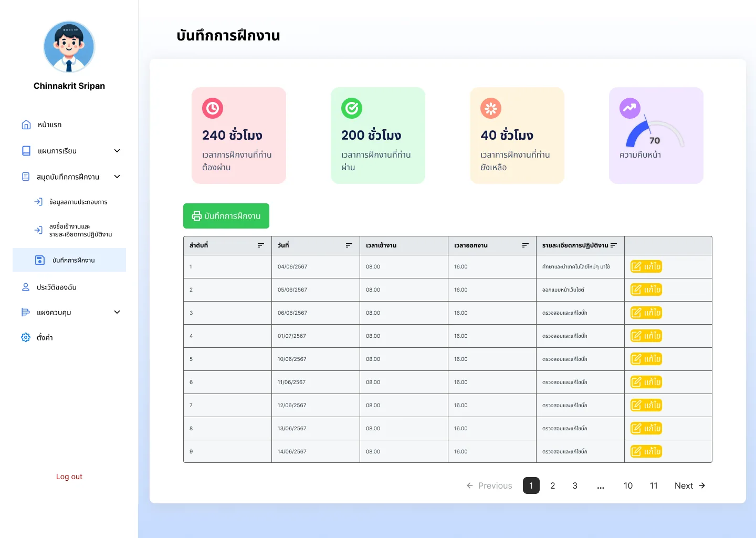Screen dimensions: 756x538
Task: Click the Log out link
Action: [69, 477]
